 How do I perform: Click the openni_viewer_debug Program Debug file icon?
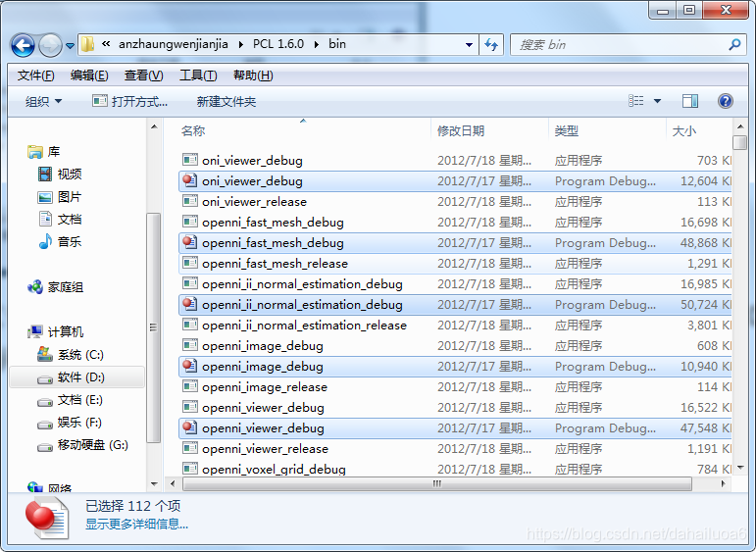click(190, 427)
